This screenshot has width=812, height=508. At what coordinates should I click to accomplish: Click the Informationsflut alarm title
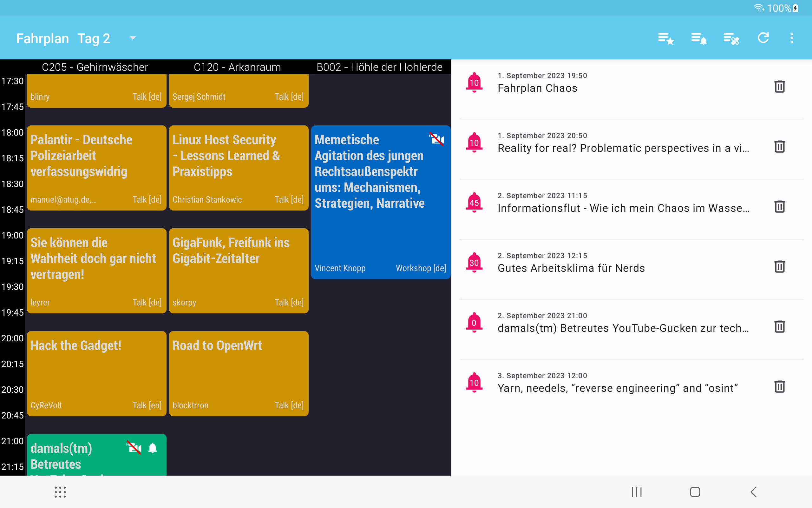623,208
